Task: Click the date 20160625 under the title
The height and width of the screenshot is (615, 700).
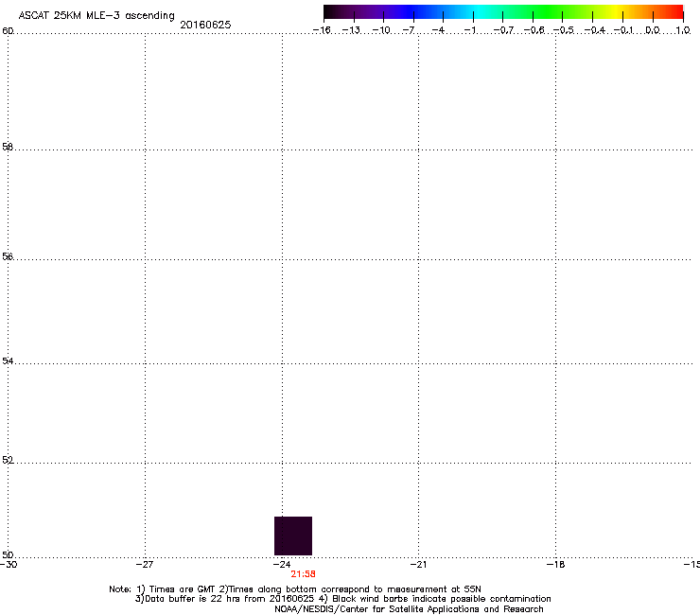Action: (205, 25)
